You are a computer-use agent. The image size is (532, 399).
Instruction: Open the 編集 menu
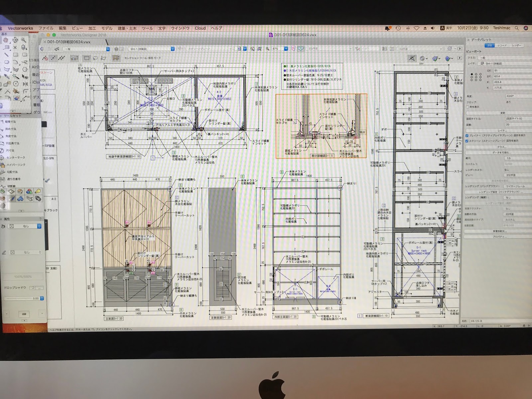click(63, 28)
